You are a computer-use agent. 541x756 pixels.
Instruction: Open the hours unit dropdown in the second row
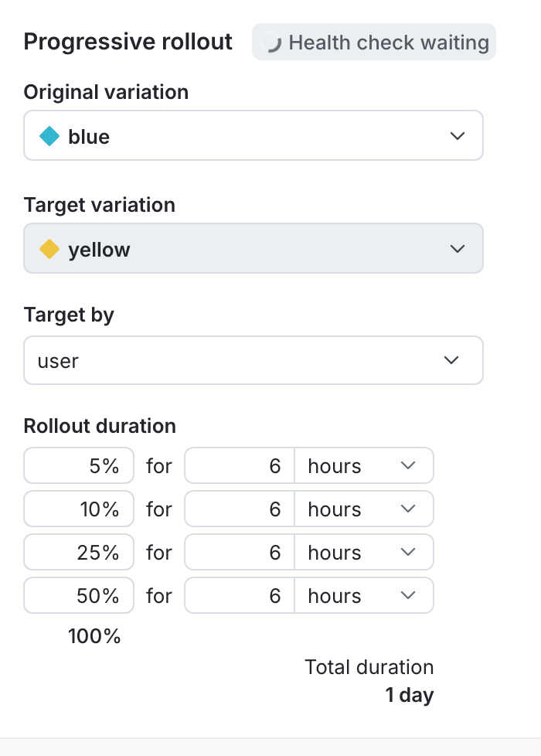[x=363, y=509]
